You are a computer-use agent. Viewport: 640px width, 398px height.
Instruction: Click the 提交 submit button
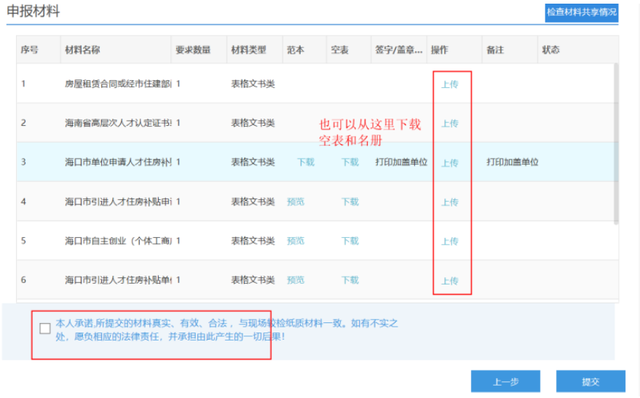pyautogui.click(x=591, y=382)
